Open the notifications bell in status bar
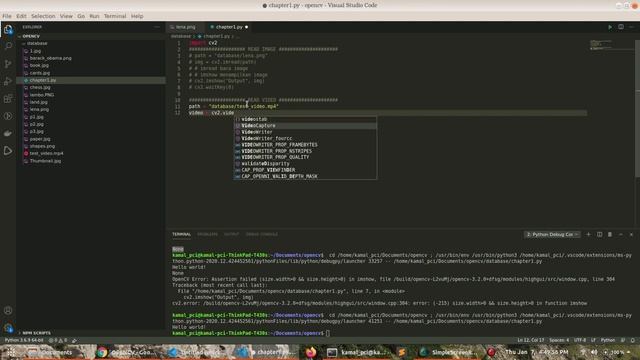Screen dimensions: 640x360 click(x=633, y=340)
